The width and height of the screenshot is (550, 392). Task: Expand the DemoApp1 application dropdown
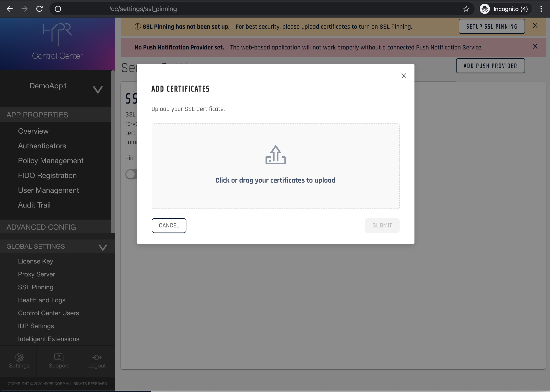click(98, 90)
